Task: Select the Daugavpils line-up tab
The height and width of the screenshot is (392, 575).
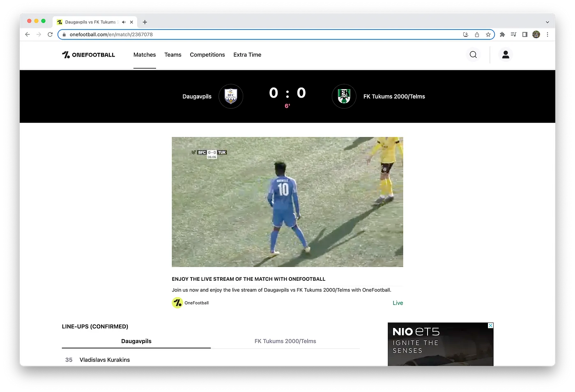Action: (136, 341)
